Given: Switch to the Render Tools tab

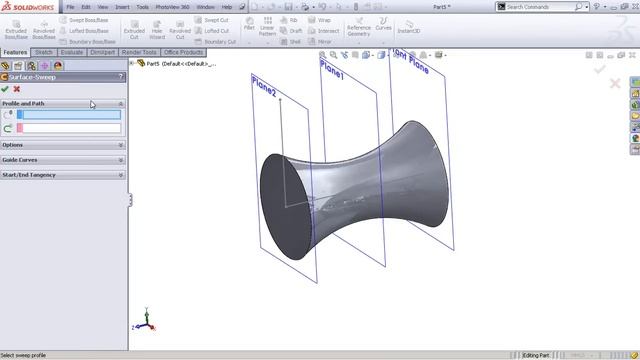Looking at the screenshot, I should click(139, 52).
